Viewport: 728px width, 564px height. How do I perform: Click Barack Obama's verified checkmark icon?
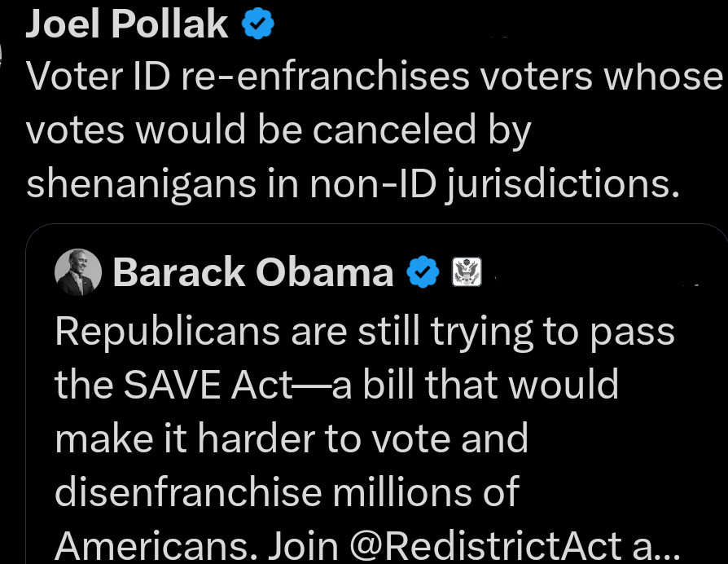click(x=422, y=272)
